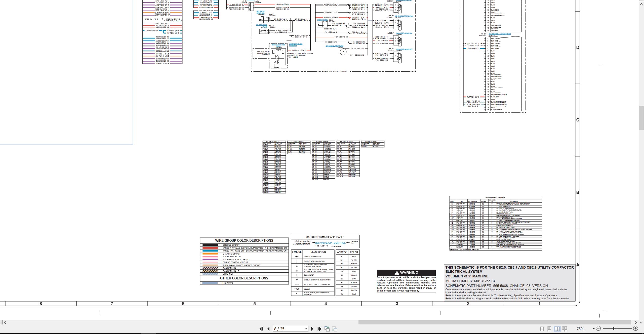Image resolution: width=644 pixels, height=334 pixels.
Task: Click the edge cutter pump motor symbol
Action: click(343, 52)
